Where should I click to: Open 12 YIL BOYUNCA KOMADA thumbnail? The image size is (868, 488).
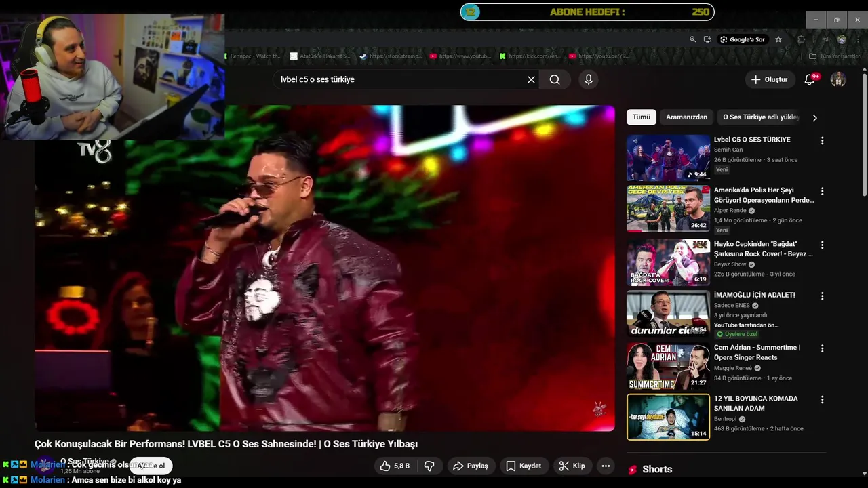tap(668, 417)
